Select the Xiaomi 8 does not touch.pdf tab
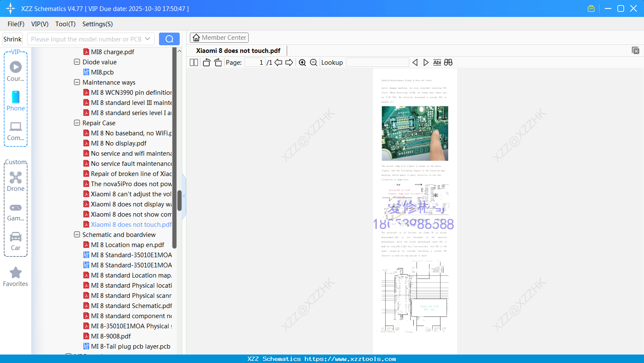 (x=238, y=51)
